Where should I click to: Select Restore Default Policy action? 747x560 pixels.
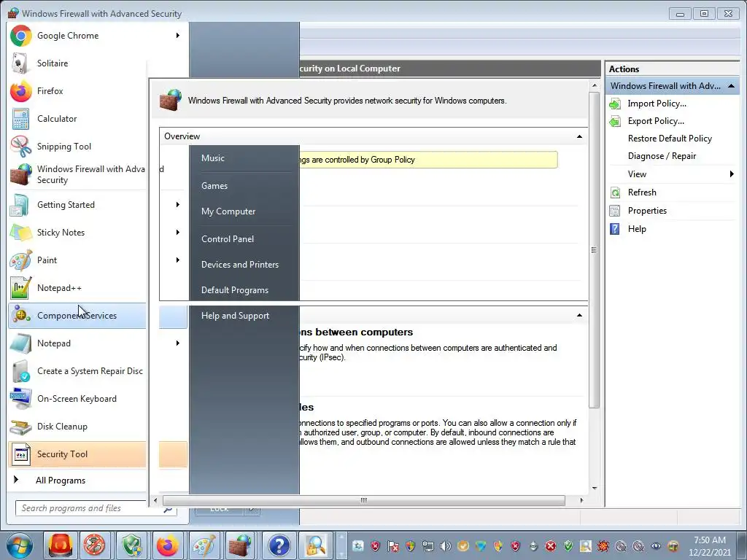670,139
